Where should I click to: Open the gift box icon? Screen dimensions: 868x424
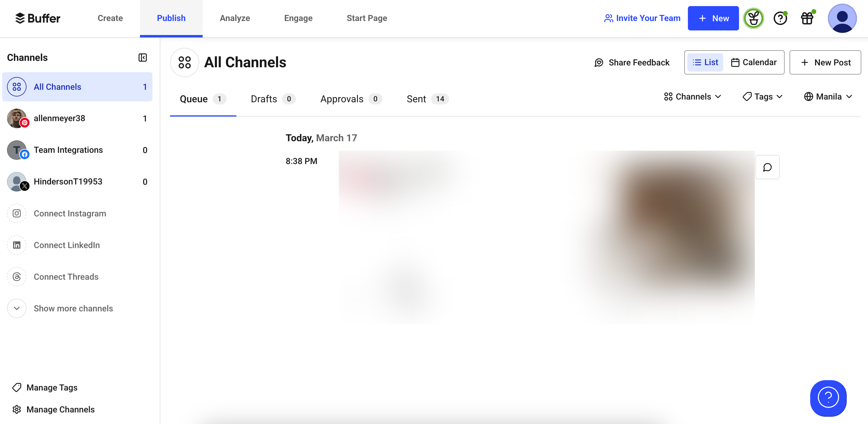tap(807, 18)
